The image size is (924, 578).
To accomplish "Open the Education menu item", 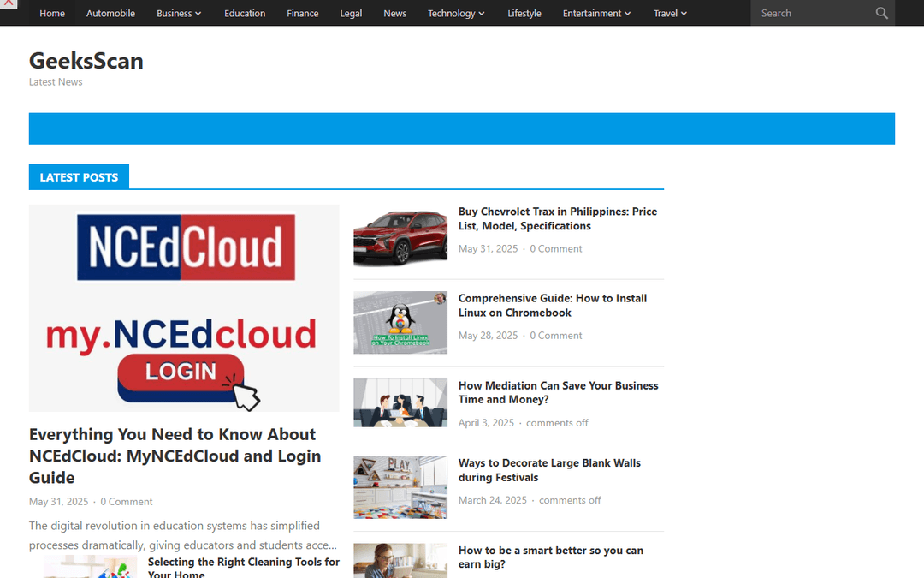I will pyautogui.click(x=245, y=13).
